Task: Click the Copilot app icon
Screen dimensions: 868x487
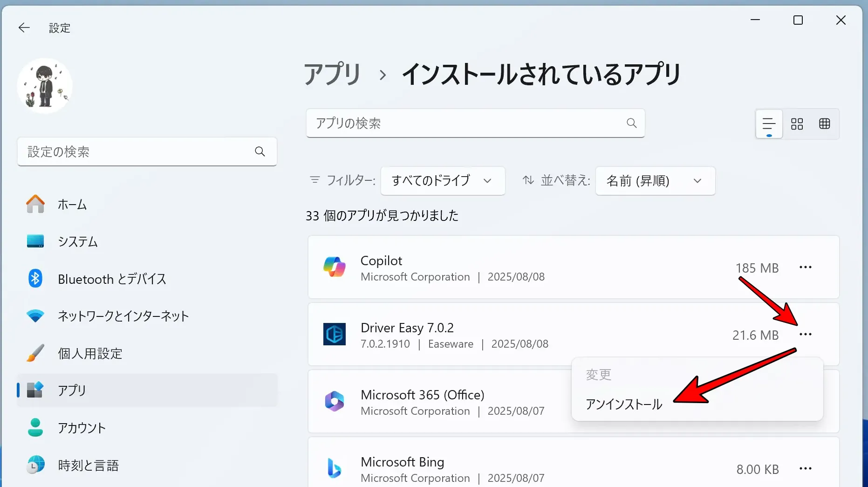Action: pos(335,267)
